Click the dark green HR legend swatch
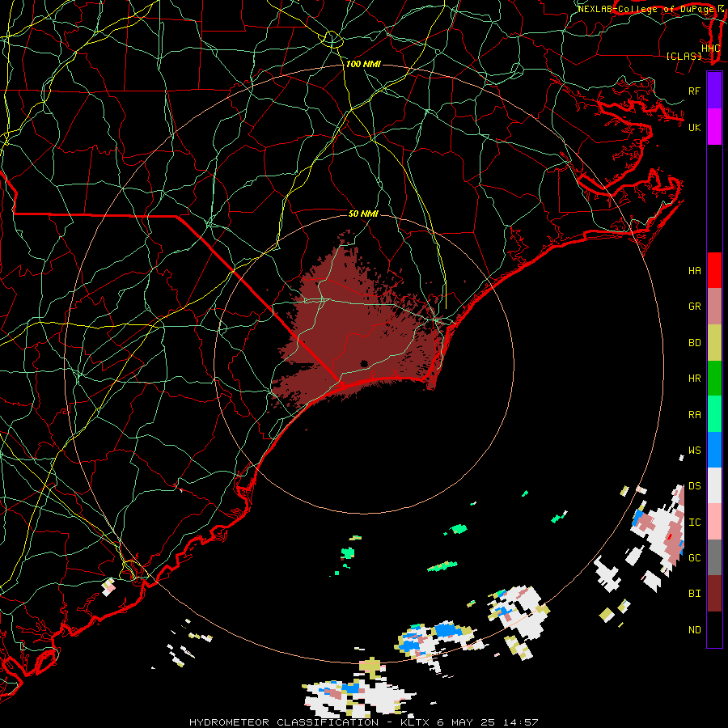This screenshot has width=728, height=728. (714, 378)
